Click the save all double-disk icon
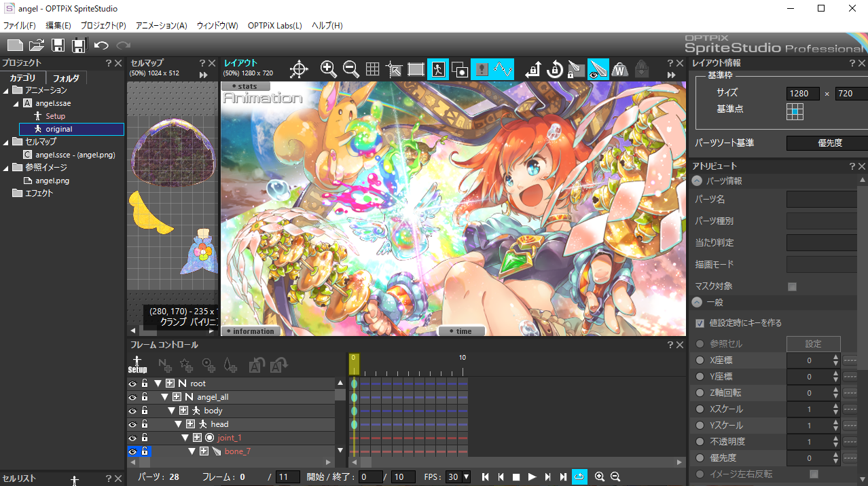The width and height of the screenshot is (868, 486). tap(79, 45)
